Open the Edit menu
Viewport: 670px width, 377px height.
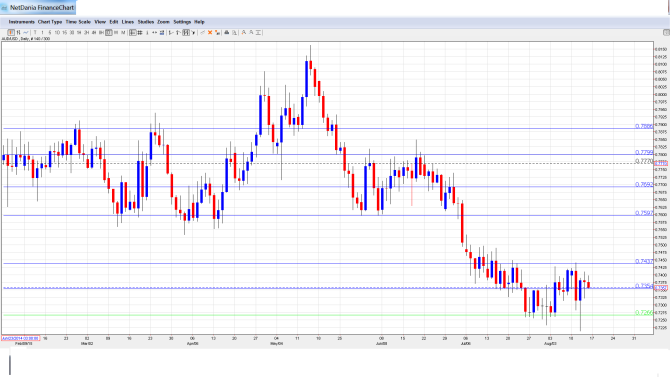(x=114, y=22)
